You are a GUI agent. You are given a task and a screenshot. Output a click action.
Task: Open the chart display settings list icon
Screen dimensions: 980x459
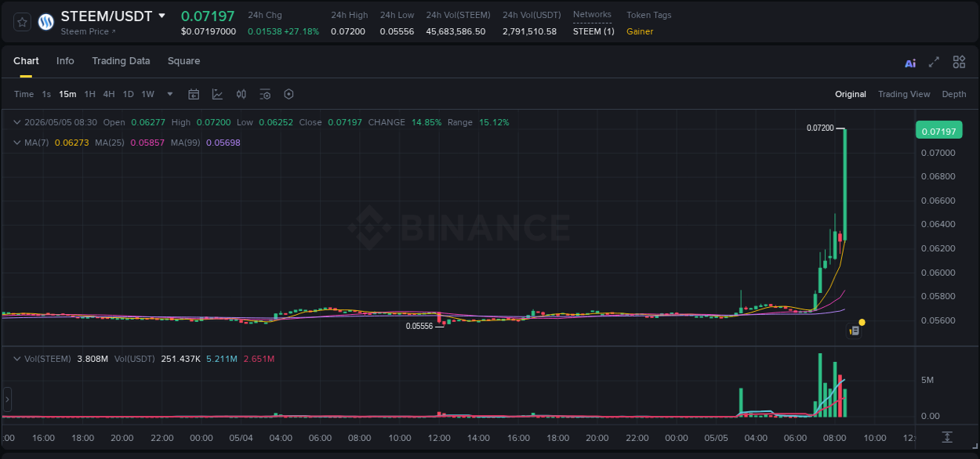point(265,94)
